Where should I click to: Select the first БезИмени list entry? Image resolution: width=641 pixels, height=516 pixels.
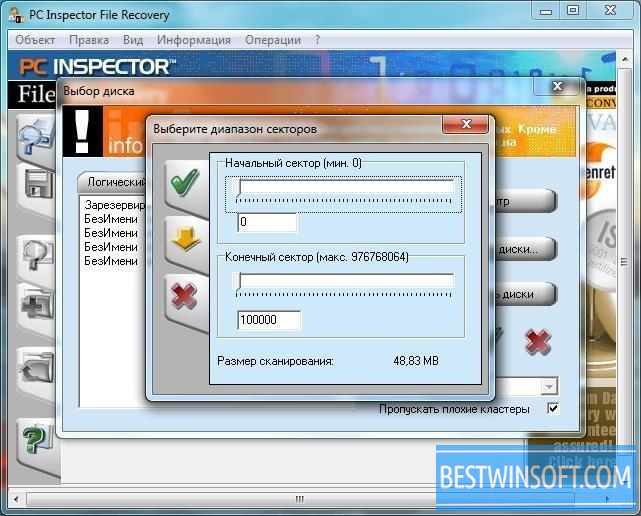tap(111, 219)
